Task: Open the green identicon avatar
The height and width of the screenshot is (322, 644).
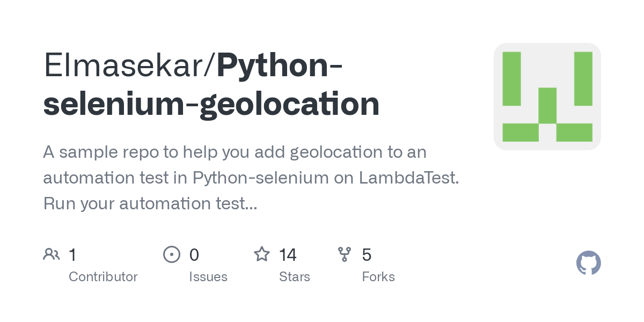Action: [547, 97]
